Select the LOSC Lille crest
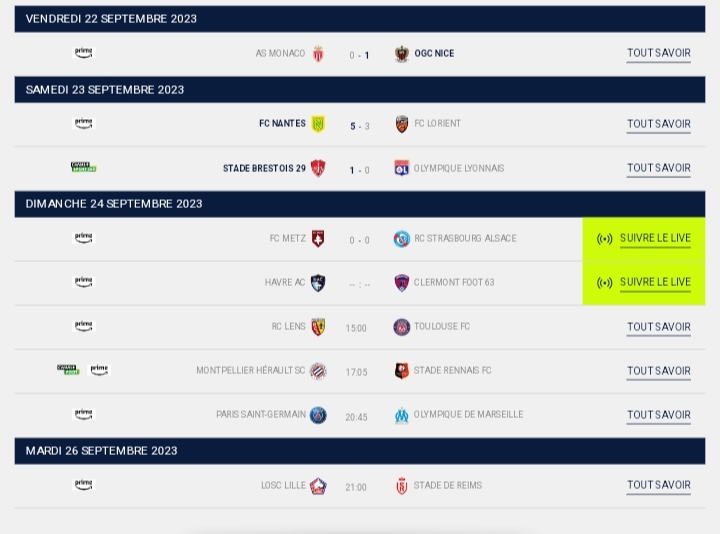This screenshot has height=534, width=720. tap(318, 486)
